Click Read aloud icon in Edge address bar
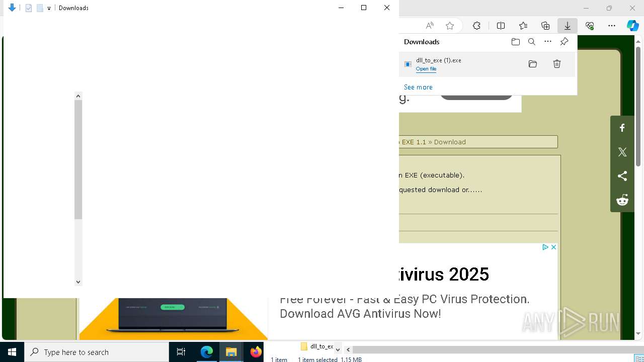Screen dimensions: 644x362 [430, 26]
